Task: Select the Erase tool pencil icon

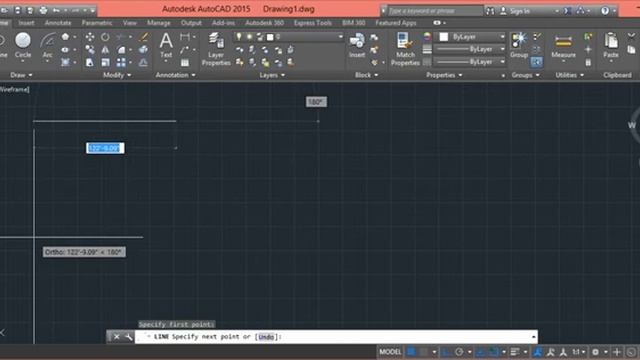Action: [x=144, y=37]
